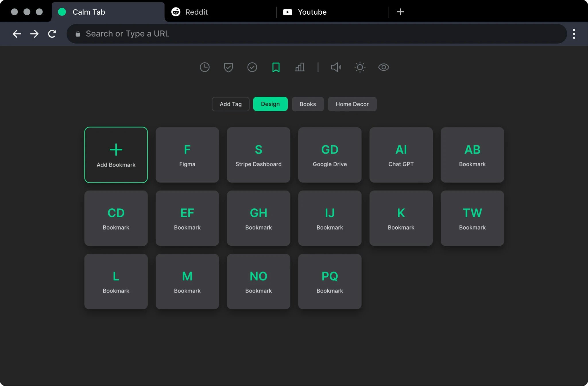Toggle the eye visibility icon
The width and height of the screenshot is (588, 386).
click(384, 67)
